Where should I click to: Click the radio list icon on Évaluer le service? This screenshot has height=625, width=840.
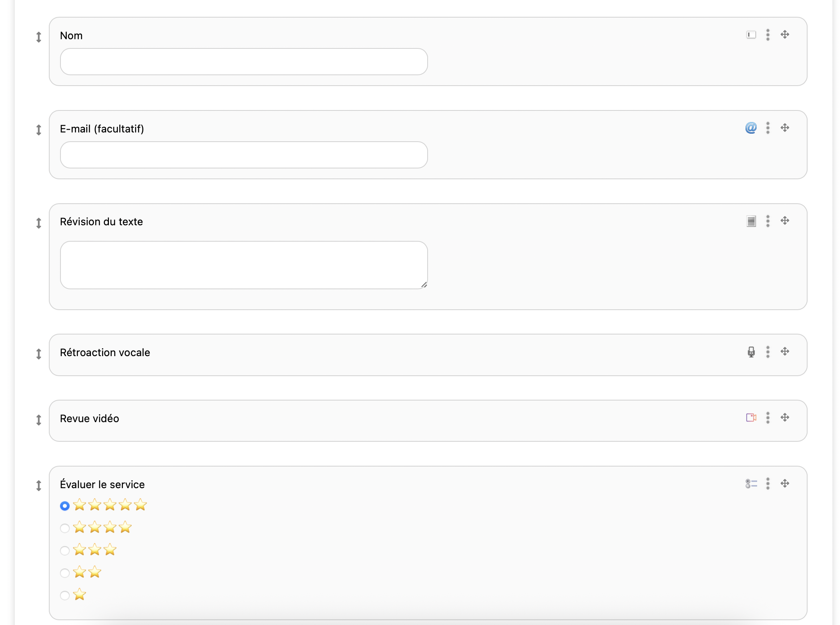pos(751,484)
